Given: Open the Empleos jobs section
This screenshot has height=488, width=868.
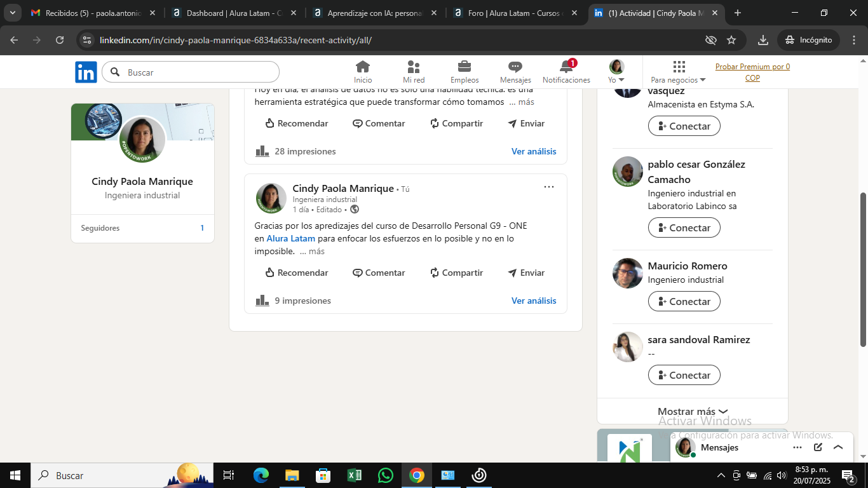Looking at the screenshot, I should [465, 72].
